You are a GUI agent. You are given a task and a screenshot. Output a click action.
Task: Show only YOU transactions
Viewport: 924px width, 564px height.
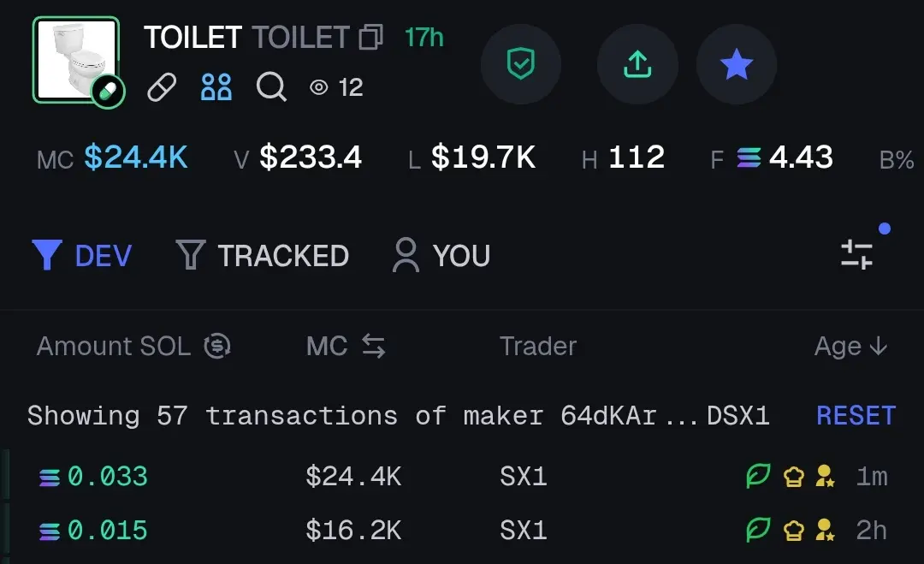tap(441, 255)
